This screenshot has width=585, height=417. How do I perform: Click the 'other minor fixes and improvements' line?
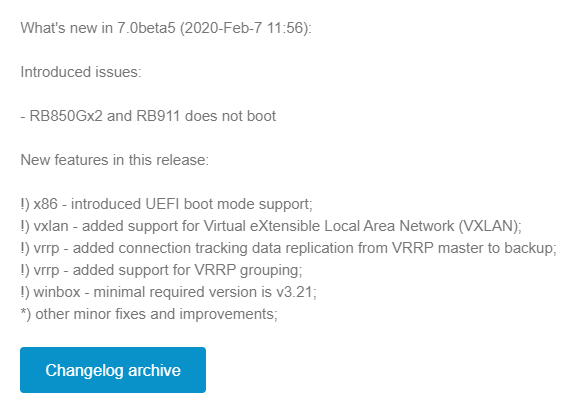149,314
